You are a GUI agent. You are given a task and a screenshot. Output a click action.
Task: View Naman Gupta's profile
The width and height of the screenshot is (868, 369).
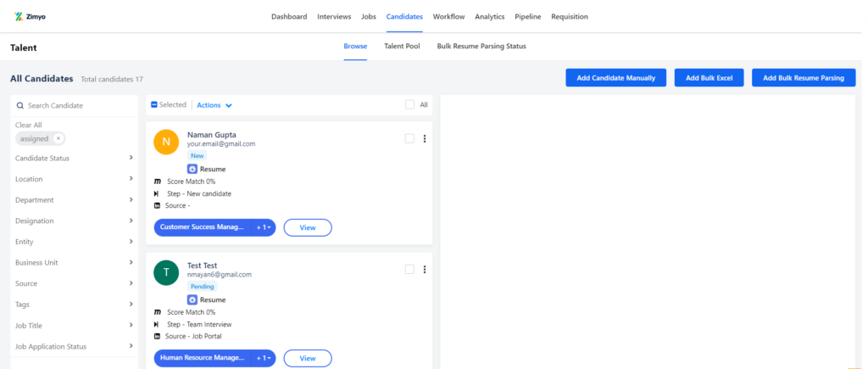click(x=308, y=227)
